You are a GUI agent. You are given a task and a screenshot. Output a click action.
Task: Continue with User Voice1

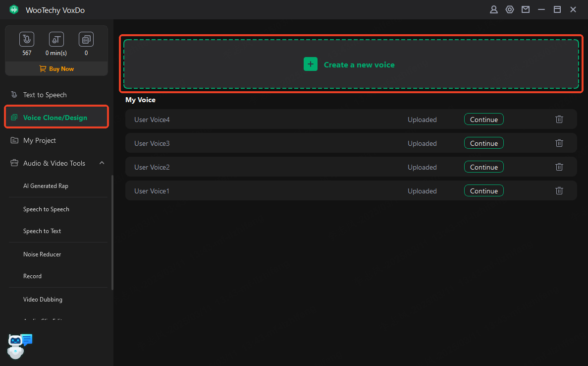click(483, 191)
